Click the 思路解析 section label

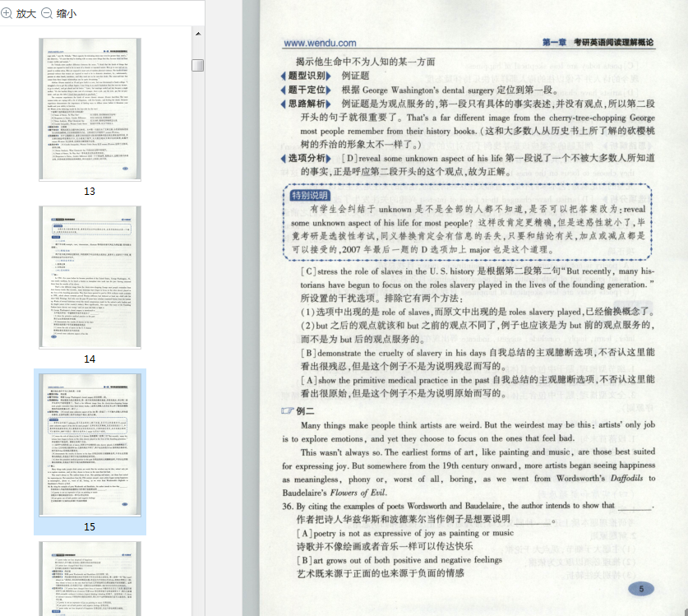307,104
